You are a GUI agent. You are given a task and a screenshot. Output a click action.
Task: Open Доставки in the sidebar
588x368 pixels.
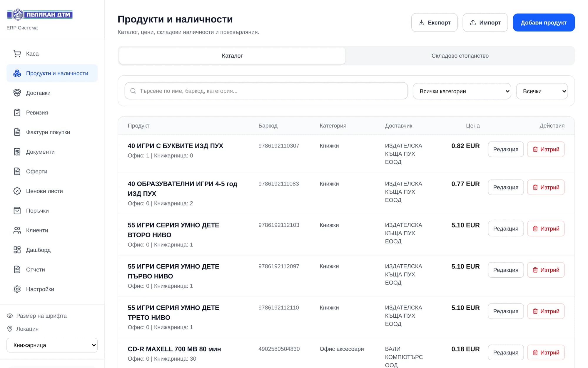click(x=52, y=93)
